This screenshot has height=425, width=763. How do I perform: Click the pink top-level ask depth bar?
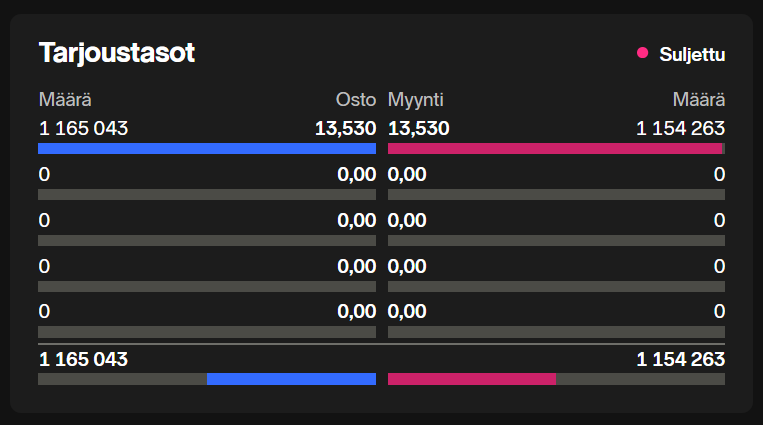(554, 149)
